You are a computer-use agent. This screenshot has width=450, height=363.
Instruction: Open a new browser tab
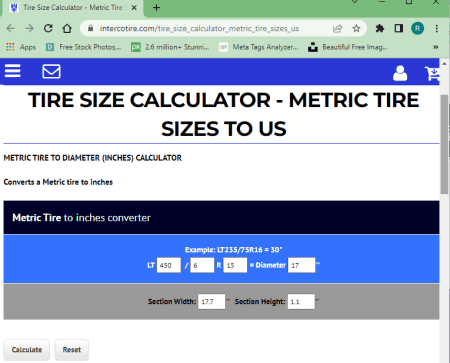156,7
